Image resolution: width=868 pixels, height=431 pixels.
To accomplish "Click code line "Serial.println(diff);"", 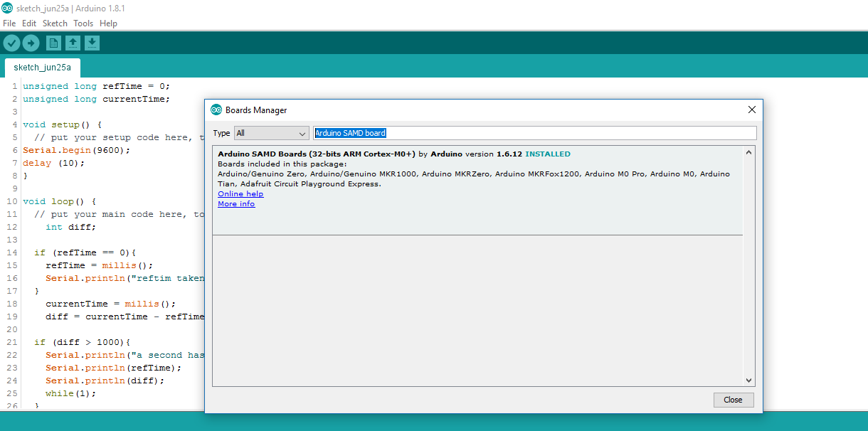I will pos(105,381).
